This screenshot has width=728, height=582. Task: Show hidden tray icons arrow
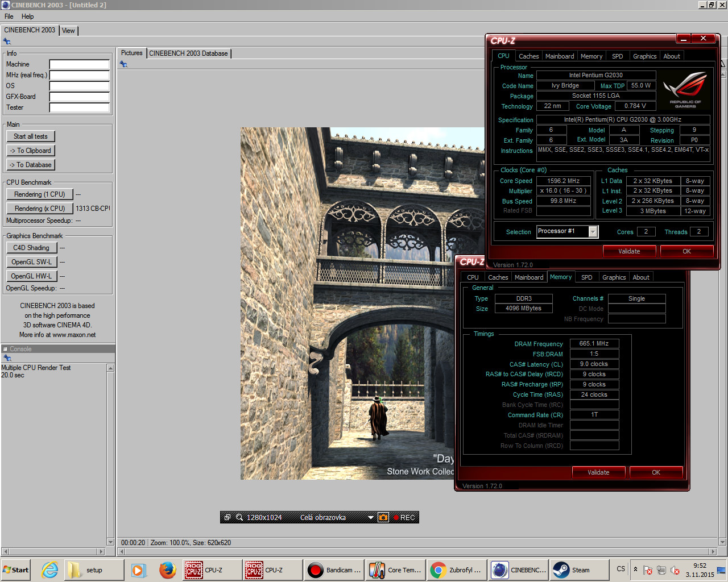(635, 569)
